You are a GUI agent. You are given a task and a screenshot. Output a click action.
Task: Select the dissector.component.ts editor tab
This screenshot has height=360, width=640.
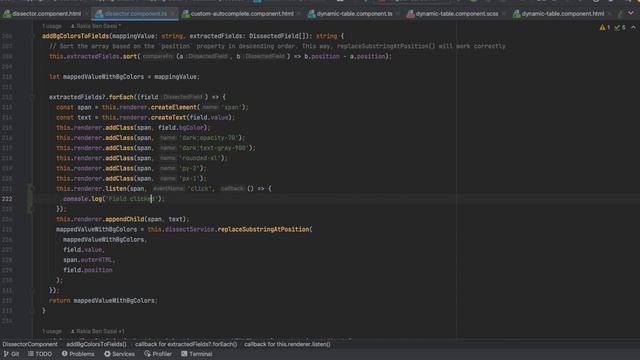(x=136, y=14)
